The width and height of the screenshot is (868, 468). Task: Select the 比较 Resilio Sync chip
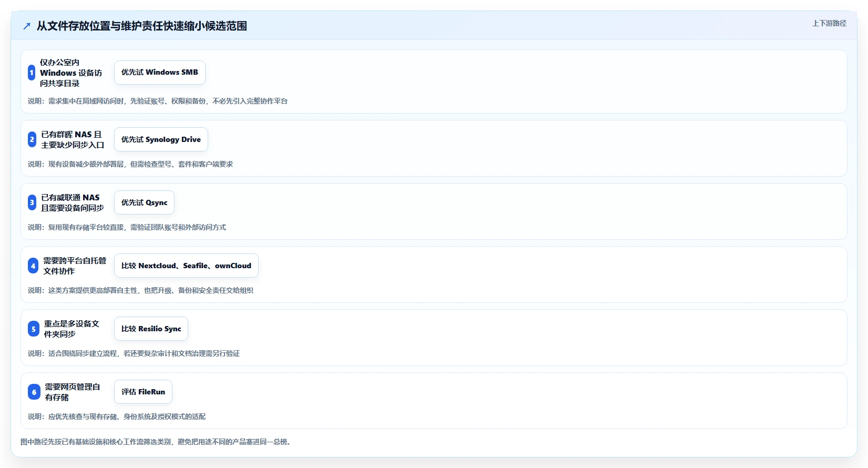[151, 329]
